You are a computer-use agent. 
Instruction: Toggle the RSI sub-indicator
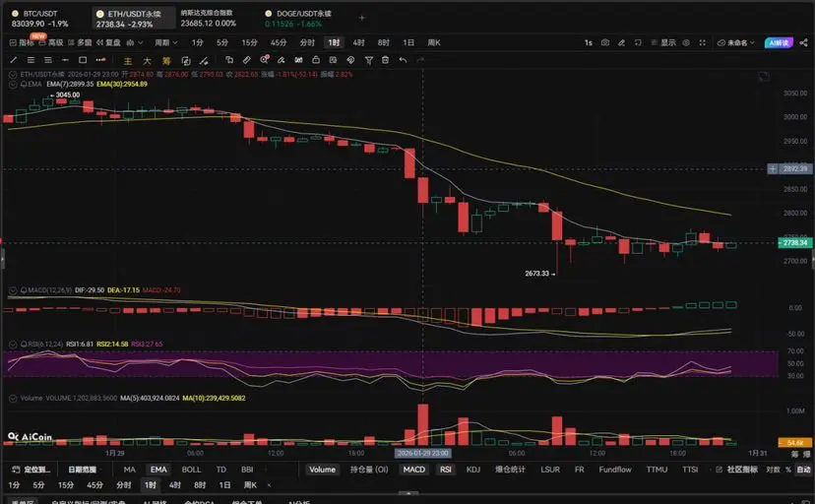click(x=446, y=470)
